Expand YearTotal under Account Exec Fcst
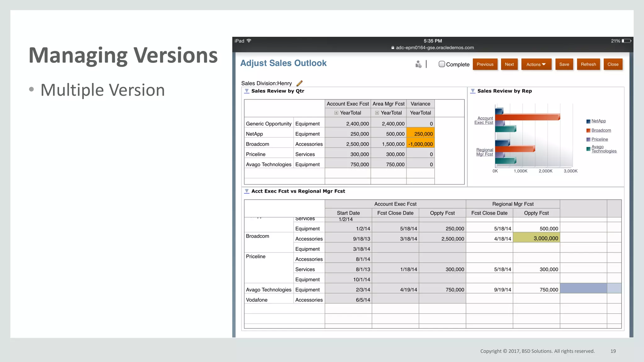644x362 pixels. coord(336,113)
